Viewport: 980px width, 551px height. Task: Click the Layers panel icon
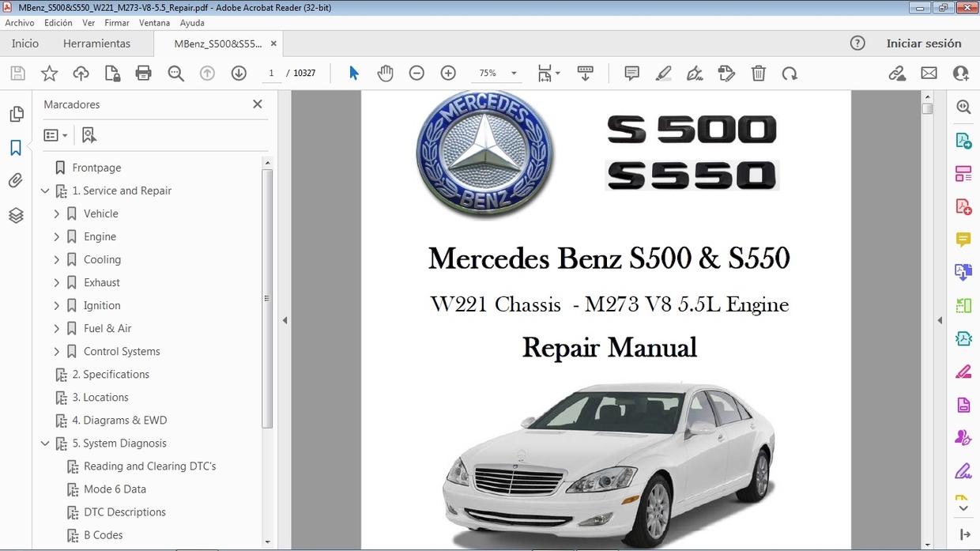tap(17, 214)
